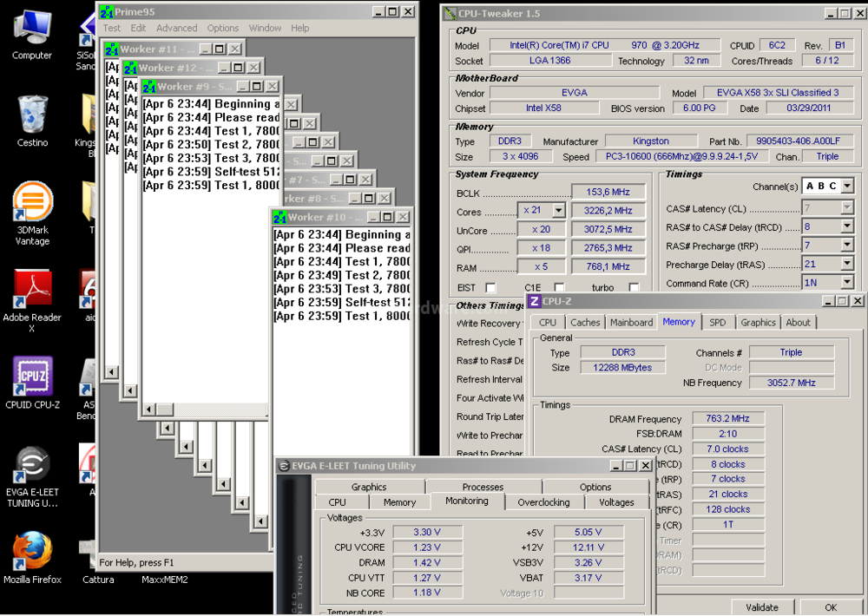868x616 pixels.
Task: Open the Processes tab in E-LEET
Action: 483,487
